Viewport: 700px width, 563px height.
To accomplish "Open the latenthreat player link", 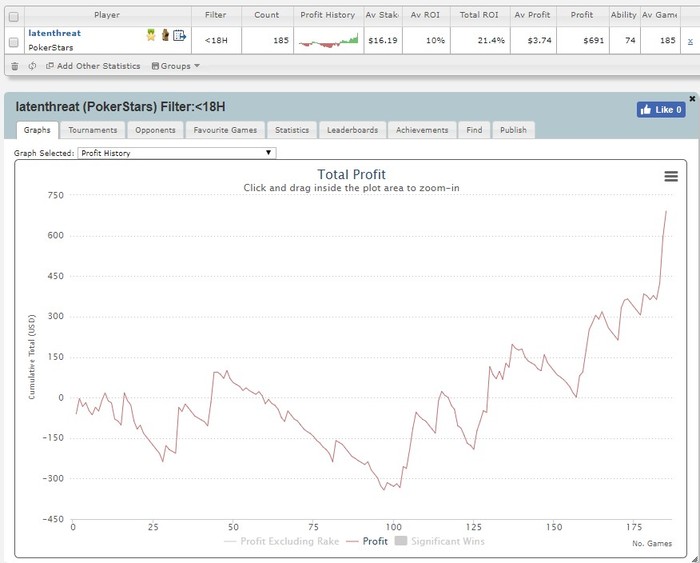I will tap(54, 33).
